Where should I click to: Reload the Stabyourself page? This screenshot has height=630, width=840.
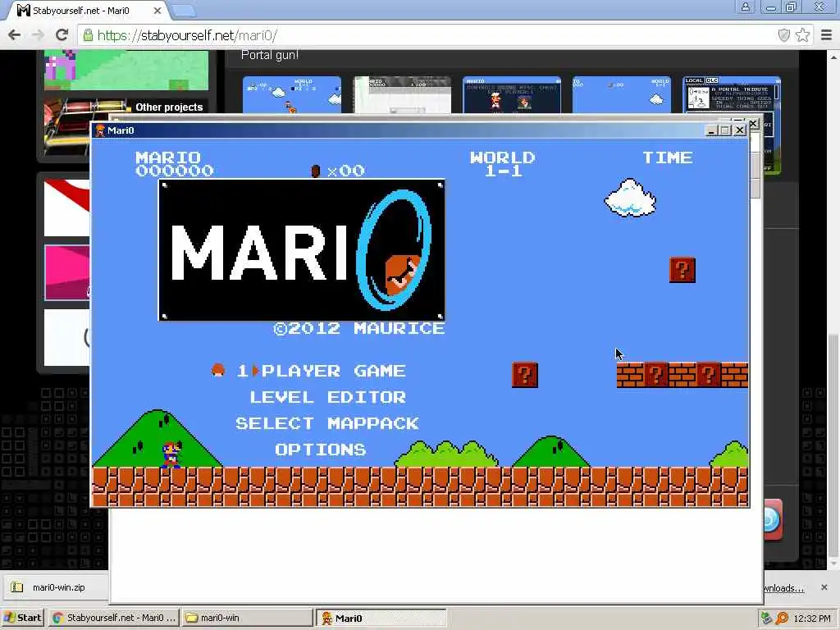[x=62, y=35]
